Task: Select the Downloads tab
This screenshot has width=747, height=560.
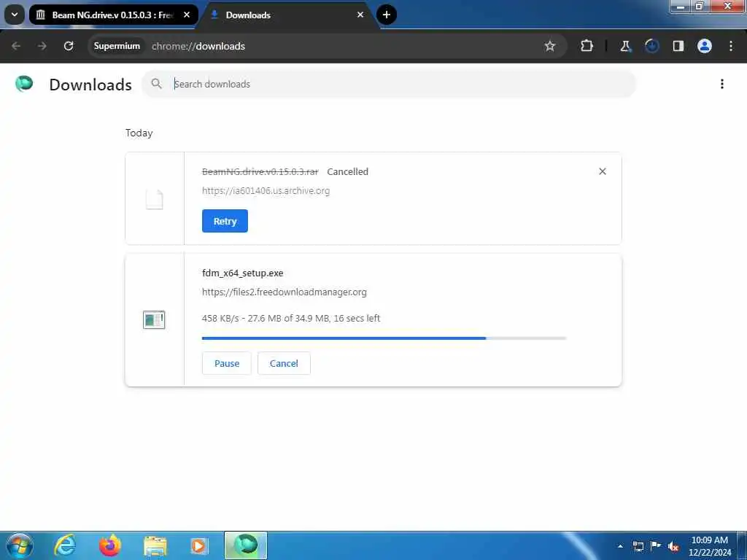Action: click(x=286, y=15)
